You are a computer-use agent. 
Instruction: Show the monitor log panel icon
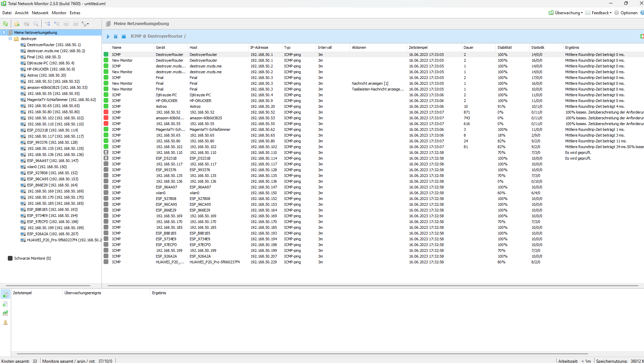pos(5,295)
